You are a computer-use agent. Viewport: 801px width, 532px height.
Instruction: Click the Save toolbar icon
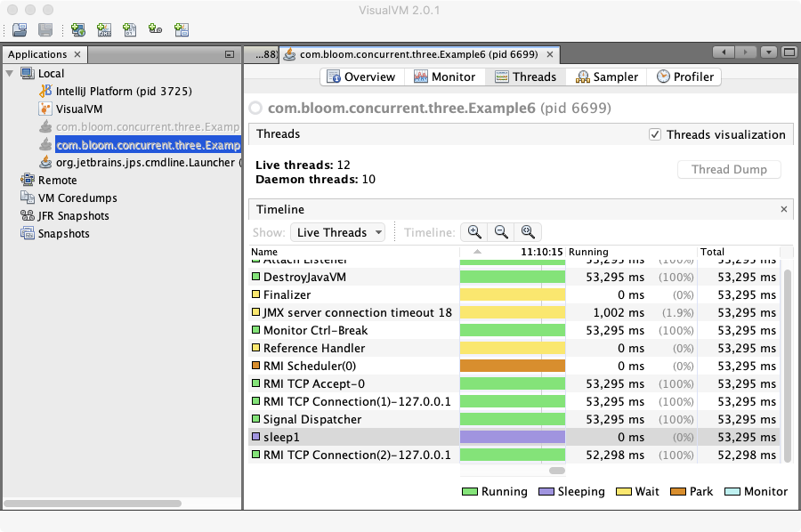(45, 30)
